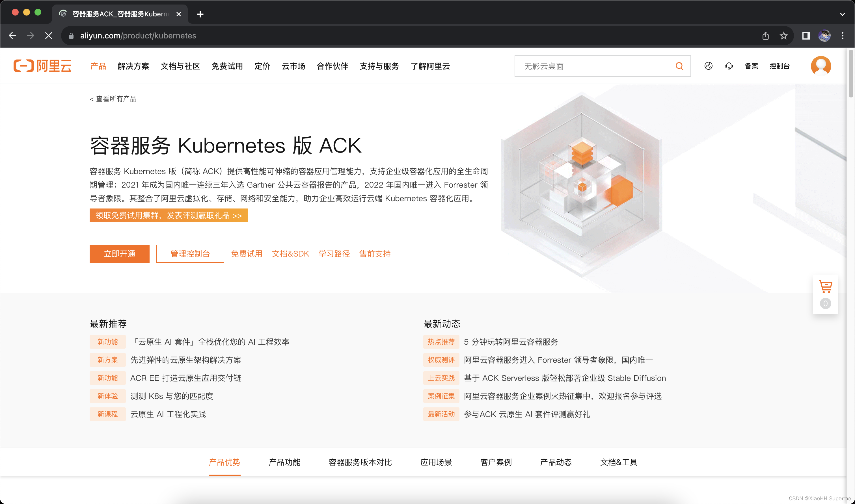Click 立即开通 button
This screenshot has width=855, height=504.
(120, 254)
